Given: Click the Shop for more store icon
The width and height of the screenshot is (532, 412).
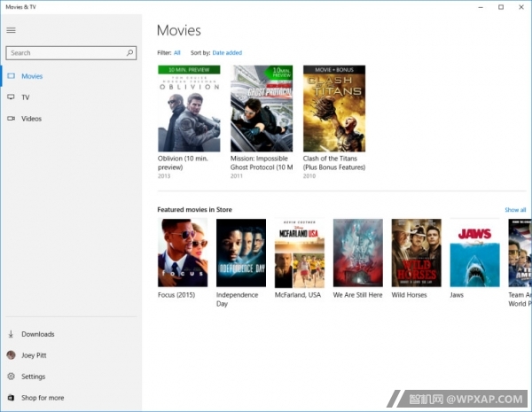Looking at the screenshot, I should point(11,398).
